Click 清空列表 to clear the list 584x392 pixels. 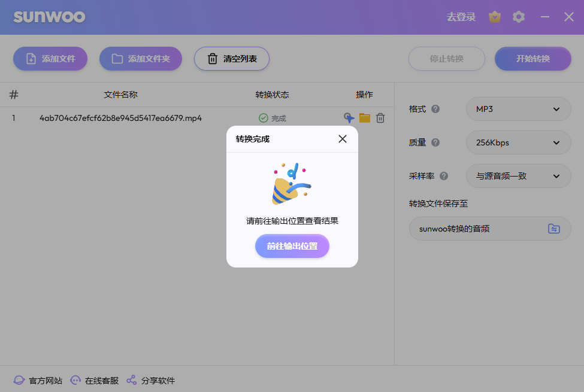pyautogui.click(x=232, y=59)
